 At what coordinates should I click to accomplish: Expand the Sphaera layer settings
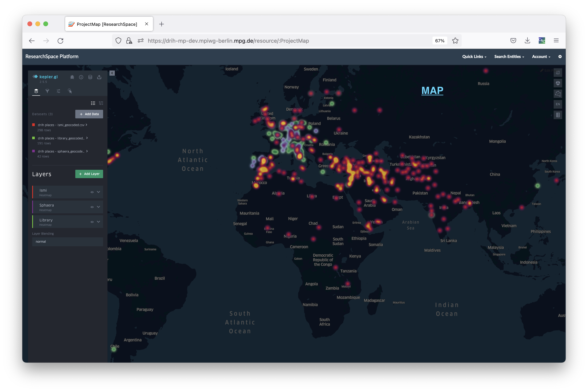point(99,207)
